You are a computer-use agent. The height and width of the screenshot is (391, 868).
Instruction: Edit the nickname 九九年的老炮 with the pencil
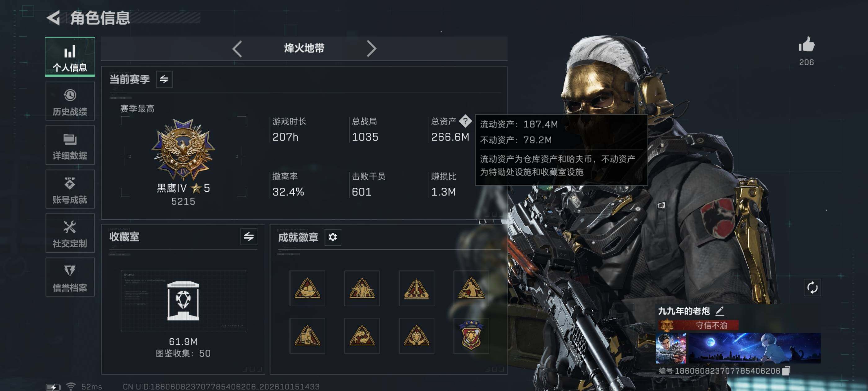click(720, 311)
